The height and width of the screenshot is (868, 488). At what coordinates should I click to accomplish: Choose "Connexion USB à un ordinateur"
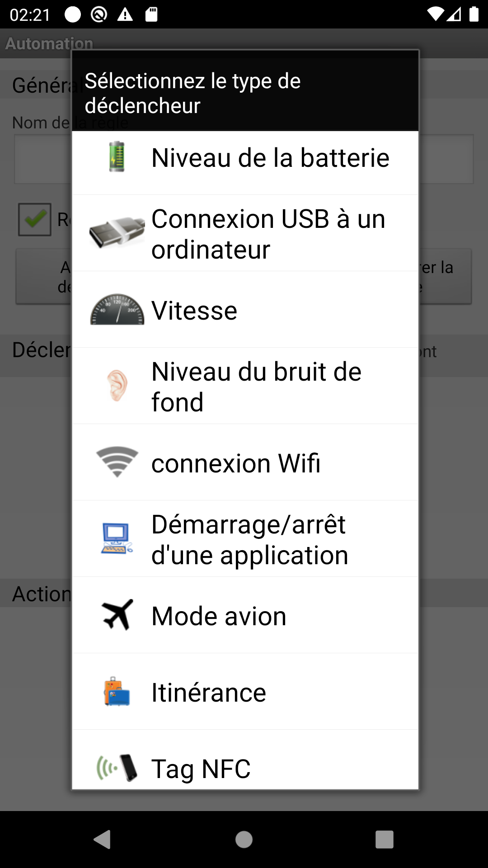268,234
